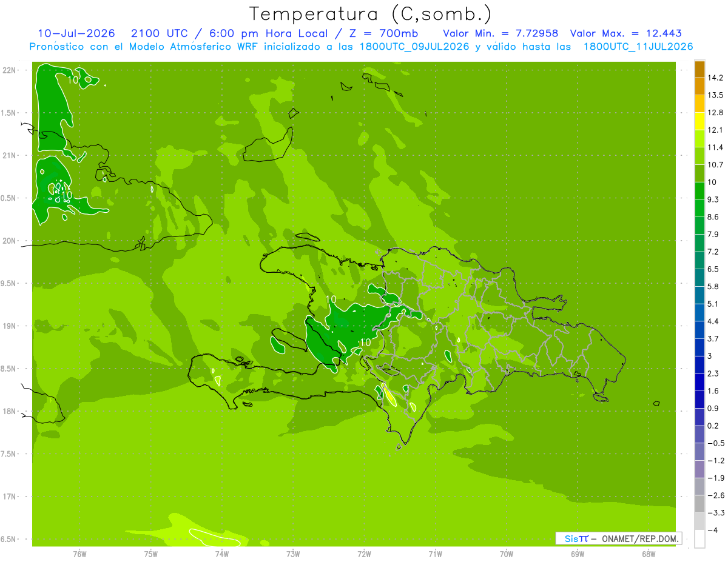Click the '9.3' colorbar value
This screenshot has height=562, width=728.
click(713, 199)
